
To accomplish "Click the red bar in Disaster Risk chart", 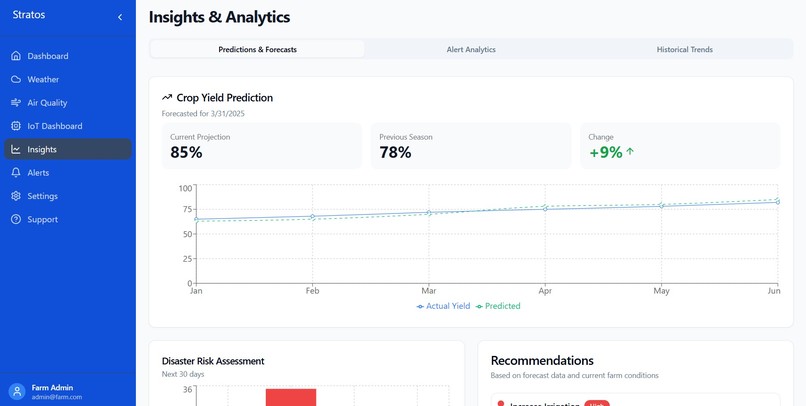I will 291,396.
